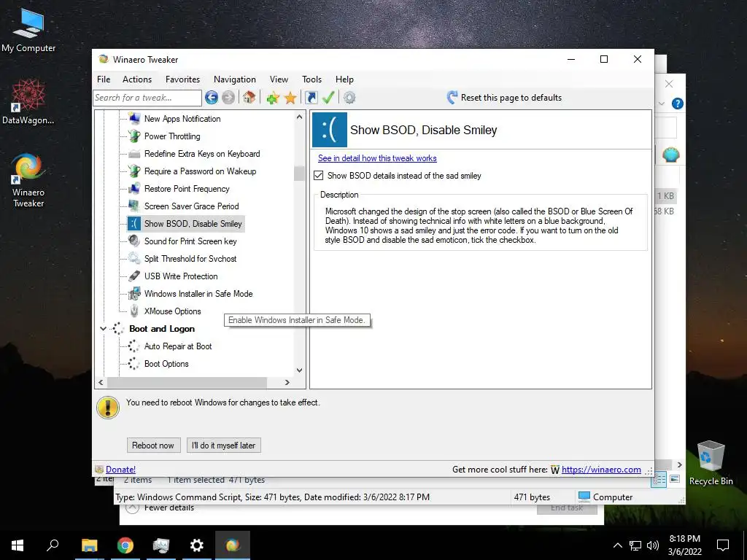Open the Navigation menu

click(234, 79)
